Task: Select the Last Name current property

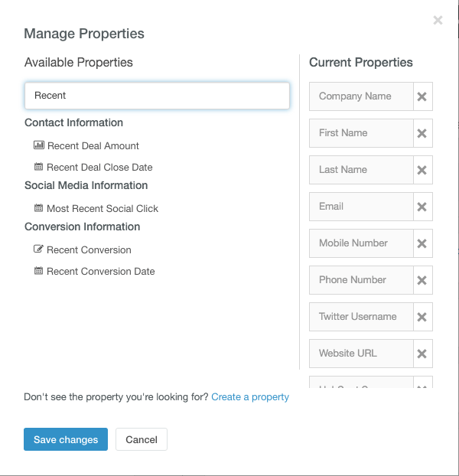Action: (361, 170)
